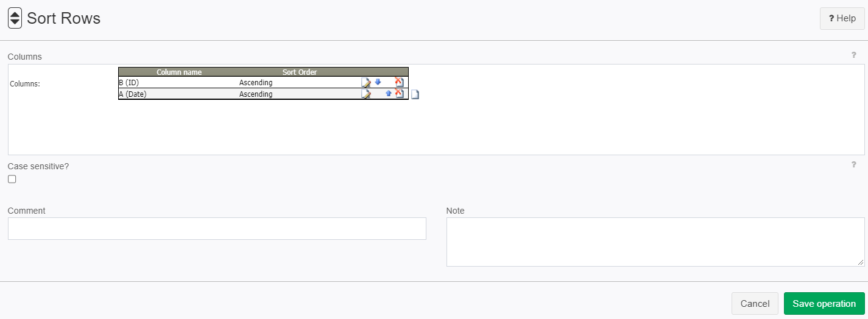Open the Help button
The image size is (868, 319).
pos(842,18)
